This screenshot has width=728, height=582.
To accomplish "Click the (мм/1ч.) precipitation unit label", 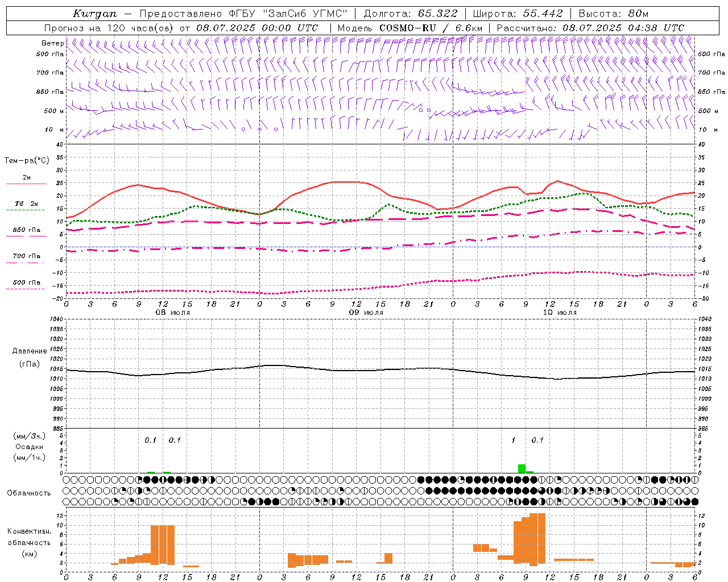I will click(30, 458).
